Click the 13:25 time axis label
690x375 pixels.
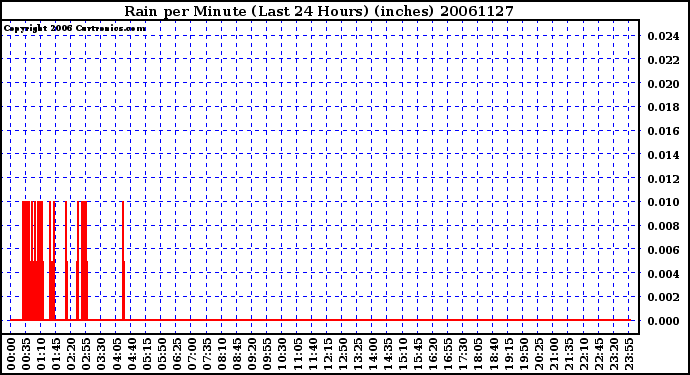point(357,354)
